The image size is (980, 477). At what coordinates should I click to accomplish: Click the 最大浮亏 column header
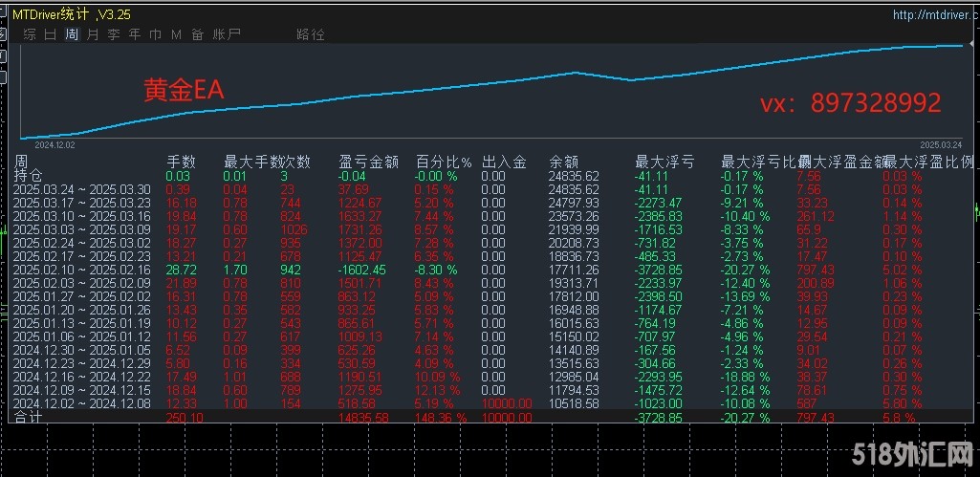click(x=664, y=162)
